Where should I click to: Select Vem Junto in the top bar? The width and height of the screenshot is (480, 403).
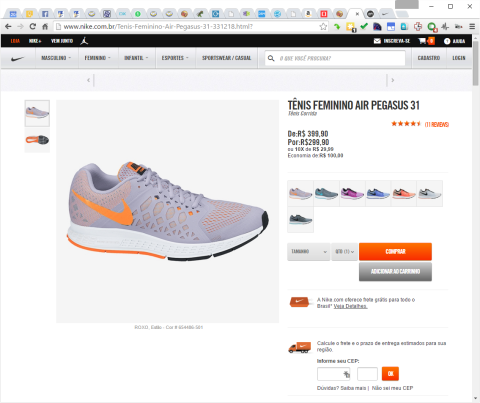click(x=62, y=41)
